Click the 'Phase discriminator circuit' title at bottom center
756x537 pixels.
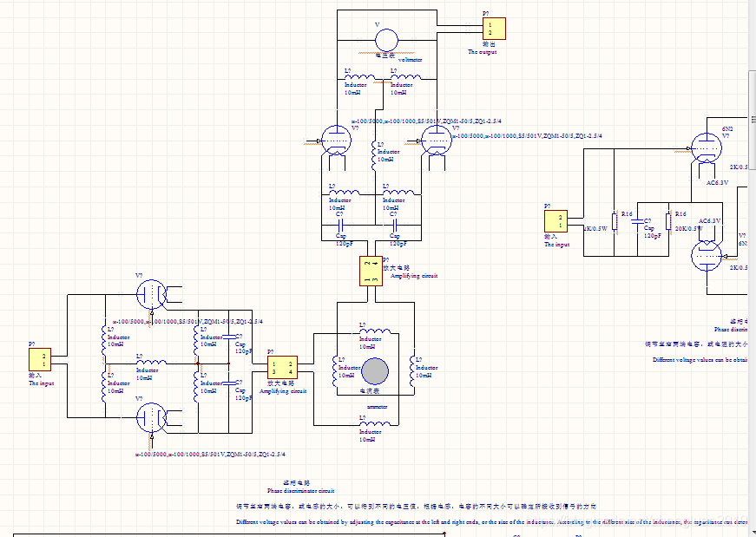(301, 491)
